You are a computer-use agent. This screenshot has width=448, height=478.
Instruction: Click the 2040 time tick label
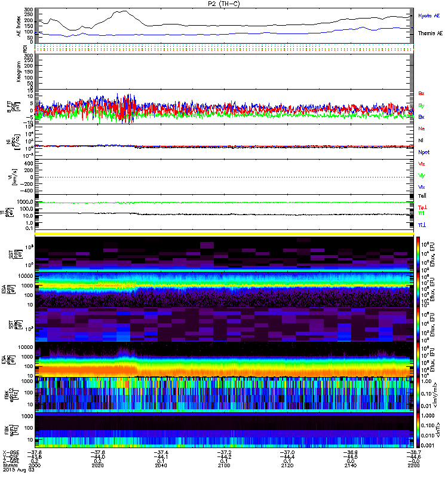(x=161, y=465)
